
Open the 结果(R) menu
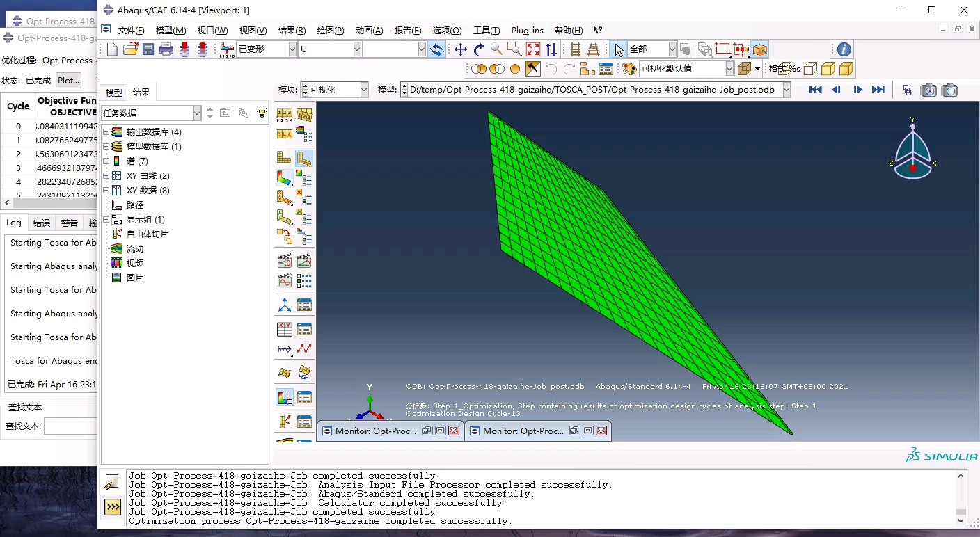point(292,31)
